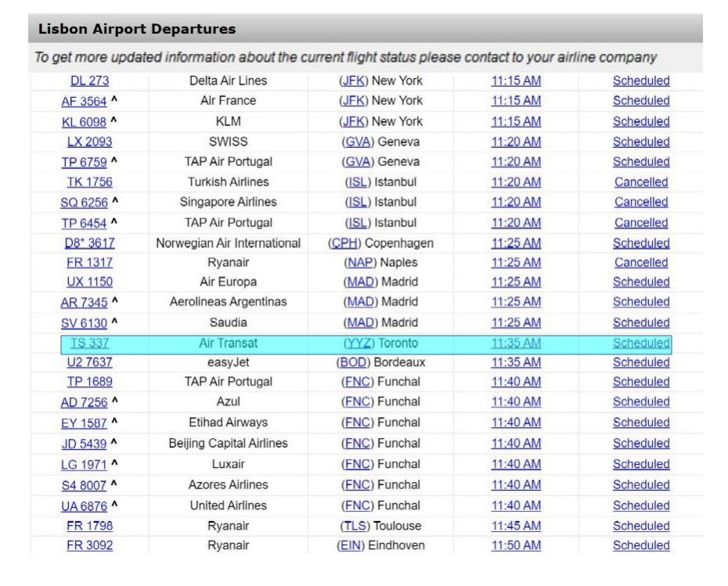
Task: Open flight SQ 6256 link
Action: point(84,203)
